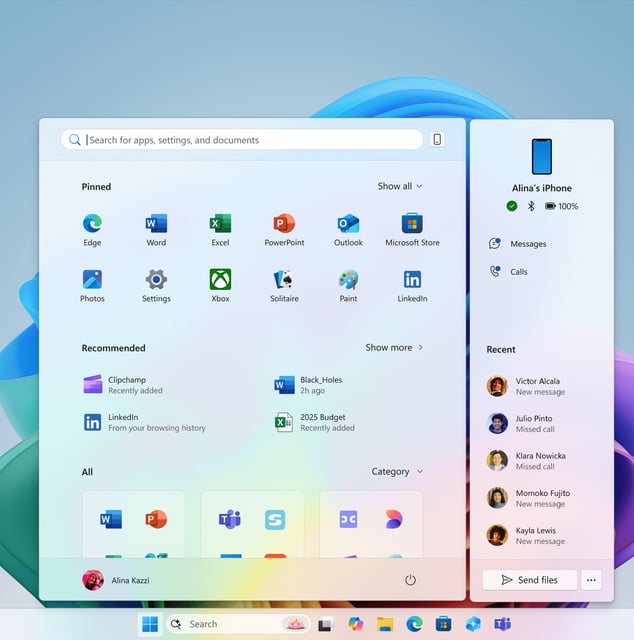Open the pinned Settings gear app
The width and height of the screenshot is (634, 640).
(x=156, y=285)
